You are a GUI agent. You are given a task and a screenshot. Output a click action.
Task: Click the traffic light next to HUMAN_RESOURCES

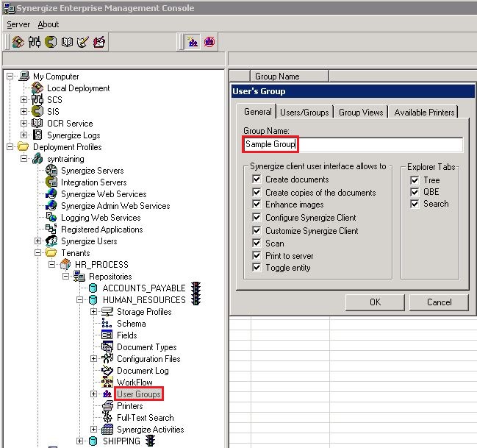pyautogui.click(x=196, y=299)
